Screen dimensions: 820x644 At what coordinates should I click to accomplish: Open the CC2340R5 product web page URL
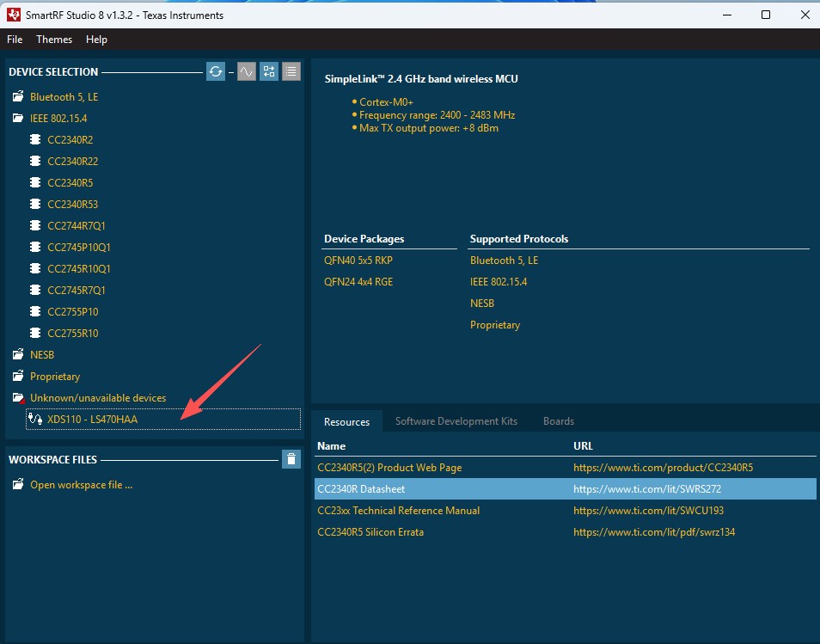tap(663, 467)
